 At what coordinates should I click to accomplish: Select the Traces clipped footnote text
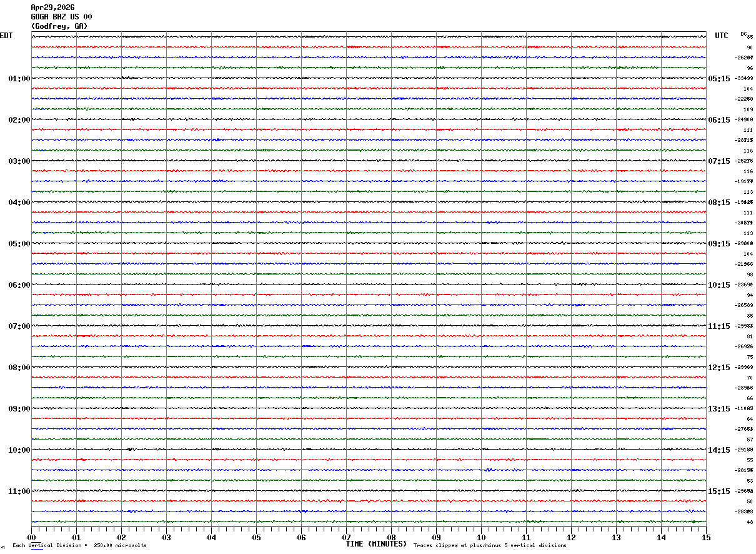pyautogui.click(x=490, y=546)
